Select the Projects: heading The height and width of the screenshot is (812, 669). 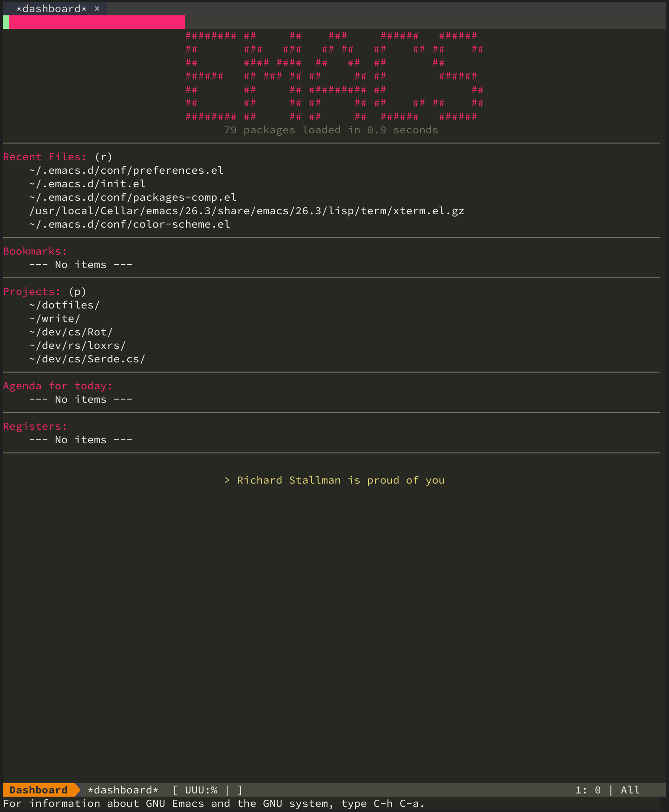coord(32,292)
